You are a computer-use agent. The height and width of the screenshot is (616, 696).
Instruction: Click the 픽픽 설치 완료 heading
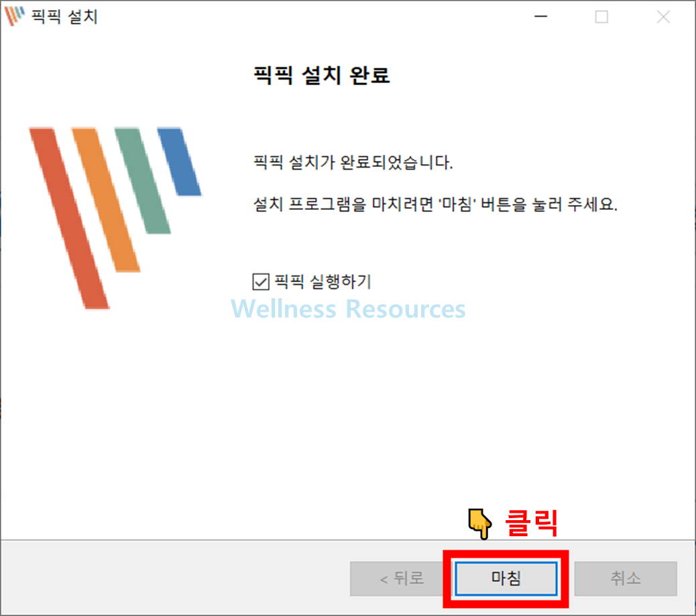click(321, 74)
